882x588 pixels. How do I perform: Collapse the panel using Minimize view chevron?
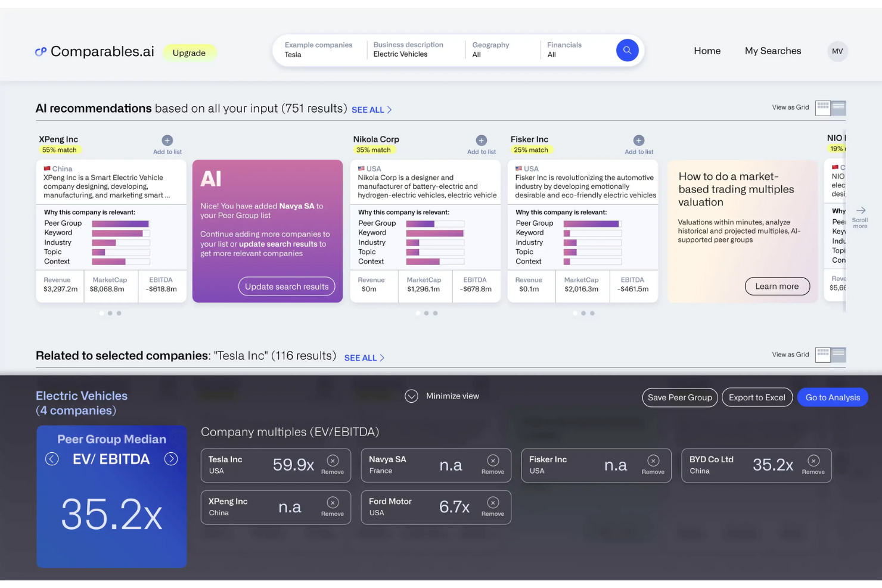tap(411, 396)
